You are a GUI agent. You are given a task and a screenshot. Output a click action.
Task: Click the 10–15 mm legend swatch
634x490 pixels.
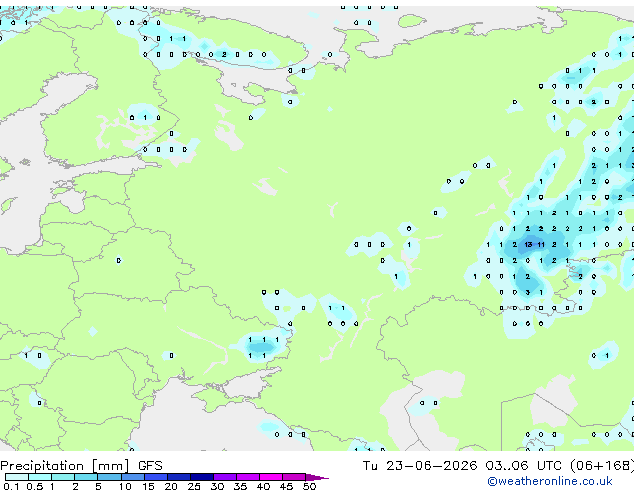(132, 477)
